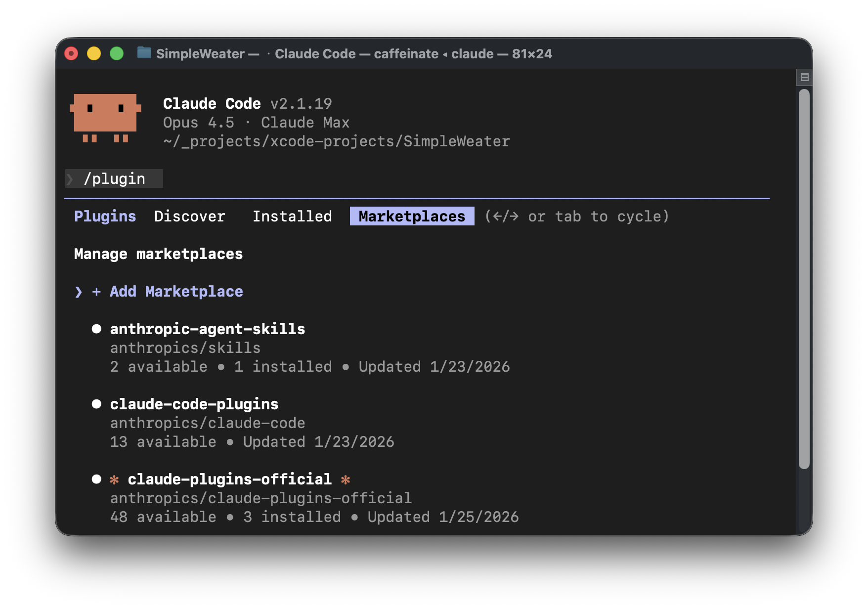Click '13 available' under claude-code-plugins
The width and height of the screenshot is (868, 609).
point(163,441)
